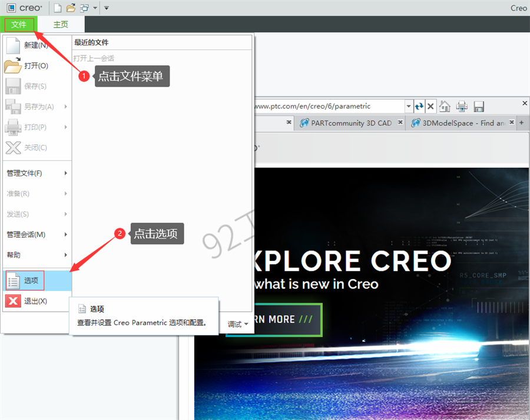Viewport: 530px width, 420px height.
Task: Click the 准备(R) menu entry
Action: 37,193
